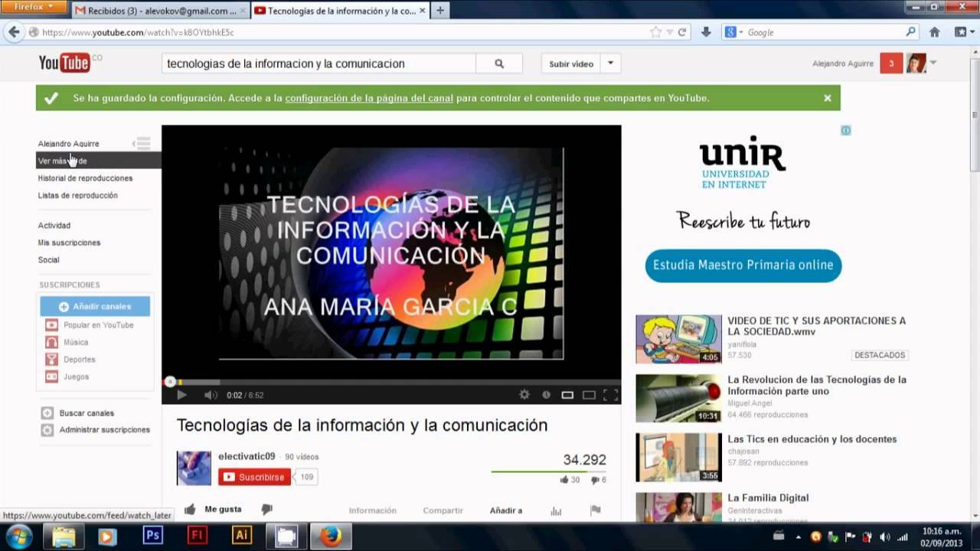980x551 pixels.
Task: Click the YouTube search magnifier button
Action: (x=499, y=64)
